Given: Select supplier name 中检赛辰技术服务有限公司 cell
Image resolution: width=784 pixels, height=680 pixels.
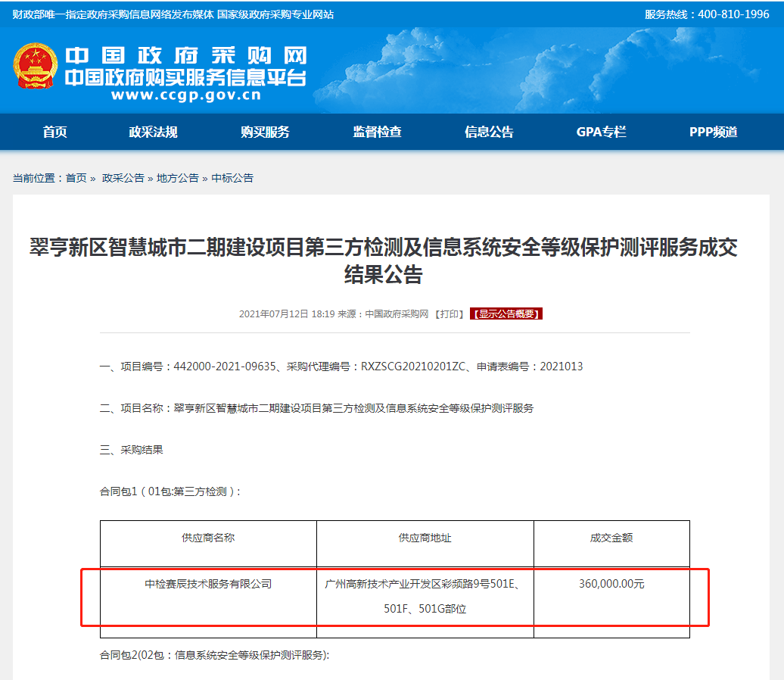Looking at the screenshot, I should (x=208, y=584).
